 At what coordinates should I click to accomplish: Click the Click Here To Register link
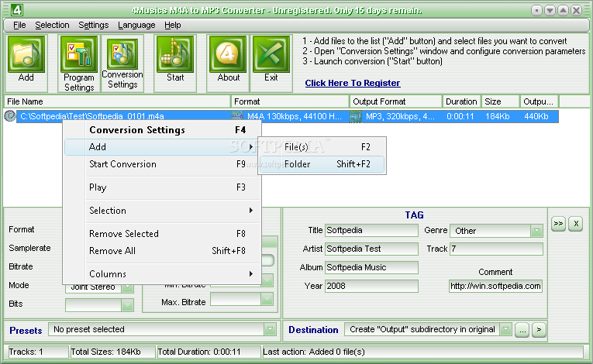pyautogui.click(x=353, y=83)
